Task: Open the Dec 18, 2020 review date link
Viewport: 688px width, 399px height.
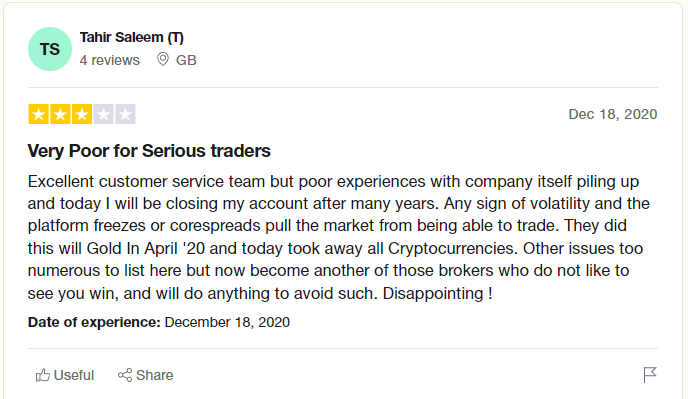Action: (613, 114)
